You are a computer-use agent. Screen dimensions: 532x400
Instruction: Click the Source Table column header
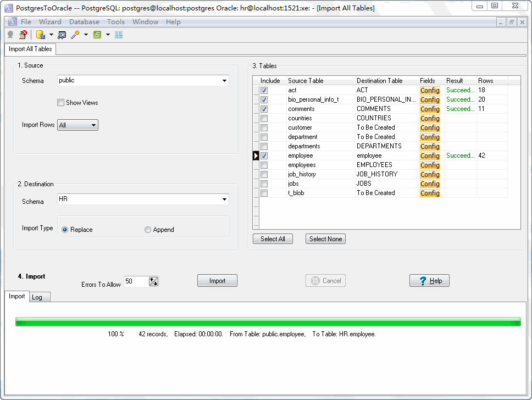pyautogui.click(x=320, y=80)
